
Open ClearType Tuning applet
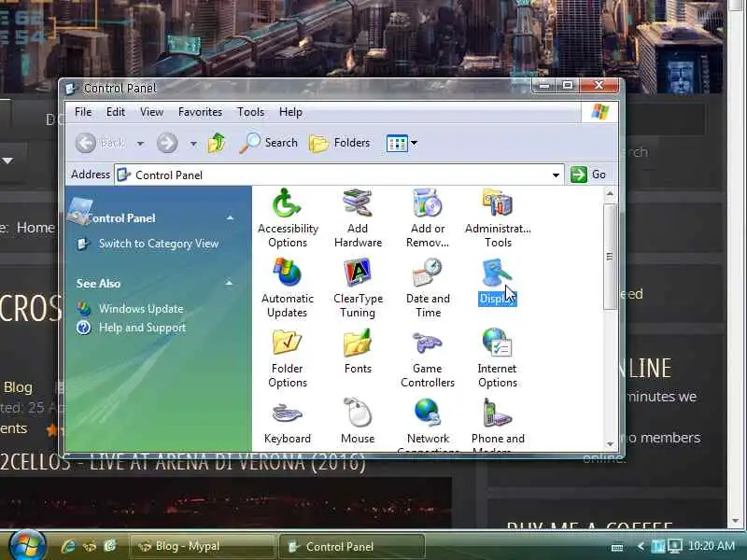pos(358,288)
